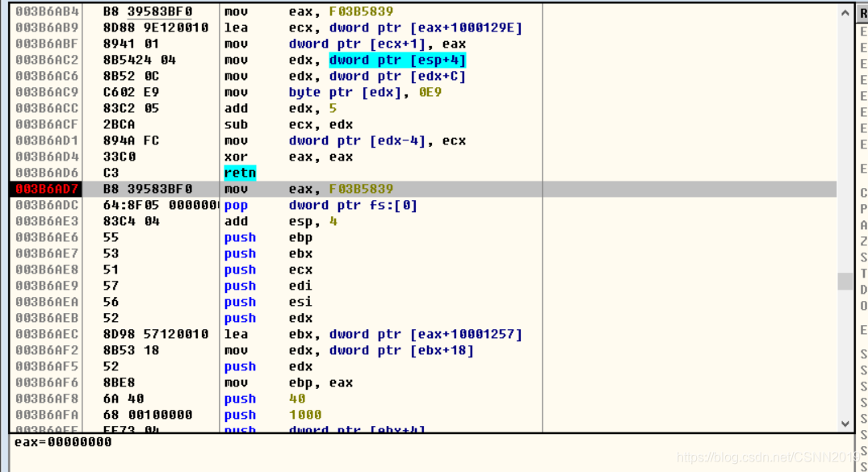This screenshot has width=868, height=472.
Task: Click instruction push 1000
Action: [272, 415]
